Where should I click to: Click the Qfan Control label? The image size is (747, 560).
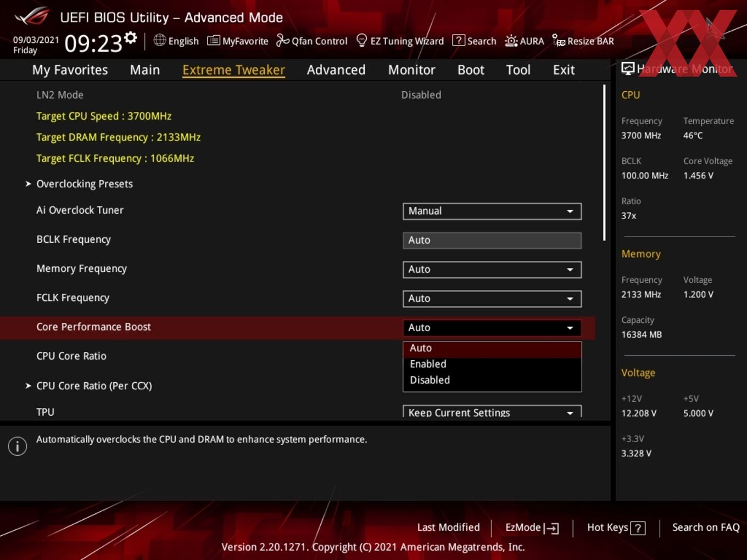[319, 41]
